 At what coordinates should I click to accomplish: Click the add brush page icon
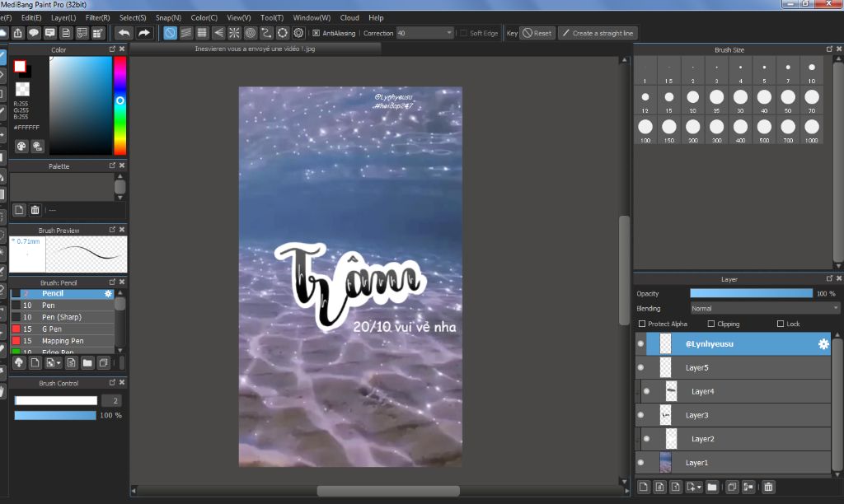[35, 362]
